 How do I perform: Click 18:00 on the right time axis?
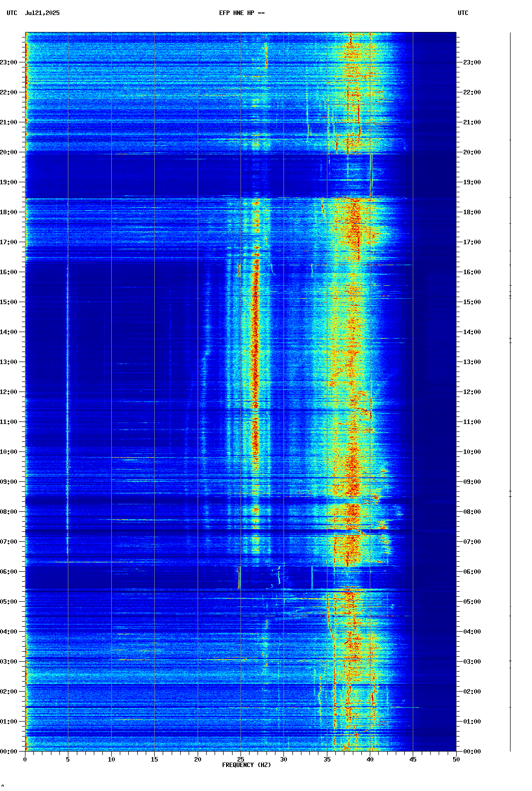click(x=472, y=212)
